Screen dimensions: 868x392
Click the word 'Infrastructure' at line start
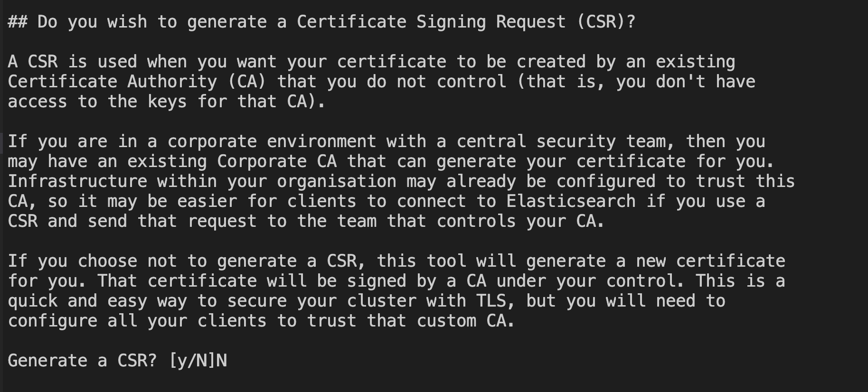pyautogui.click(x=77, y=181)
